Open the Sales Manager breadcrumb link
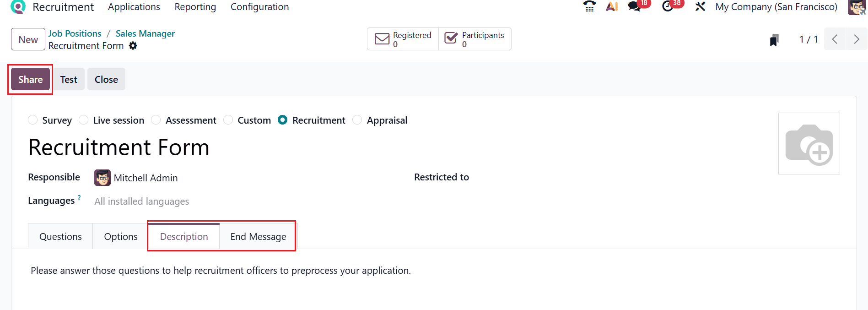This screenshot has width=868, height=310. (145, 33)
